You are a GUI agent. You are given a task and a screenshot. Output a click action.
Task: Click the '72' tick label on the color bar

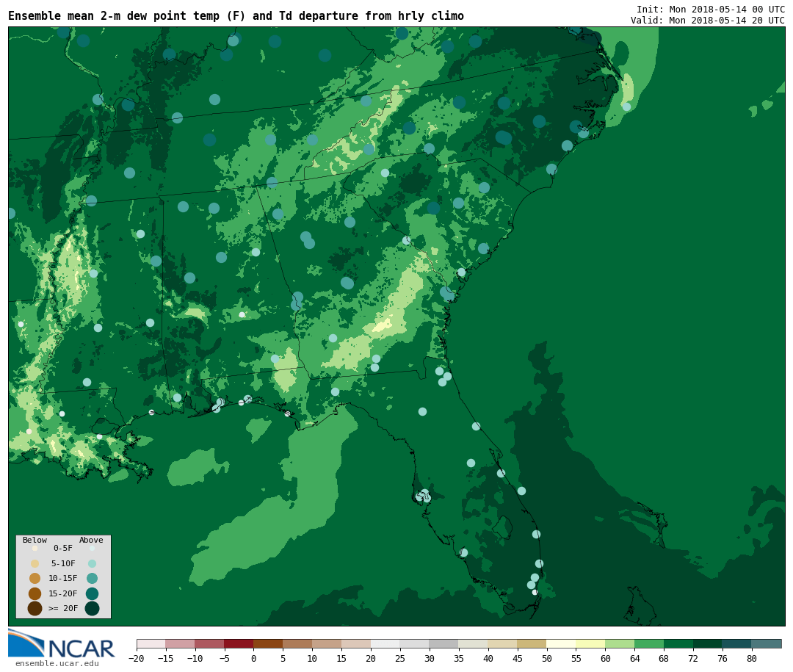(693, 658)
